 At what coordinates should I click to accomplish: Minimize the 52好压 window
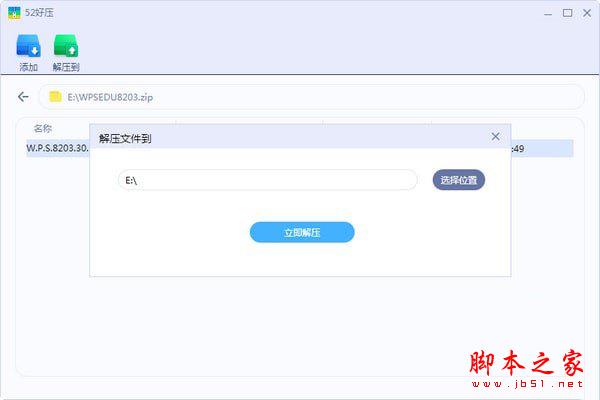coord(548,14)
